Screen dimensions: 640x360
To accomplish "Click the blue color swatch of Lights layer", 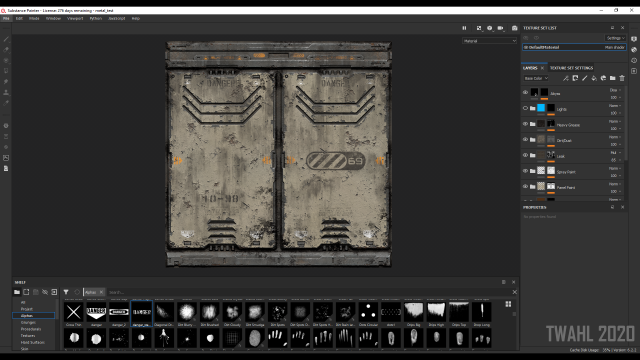I will coord(541,108).
